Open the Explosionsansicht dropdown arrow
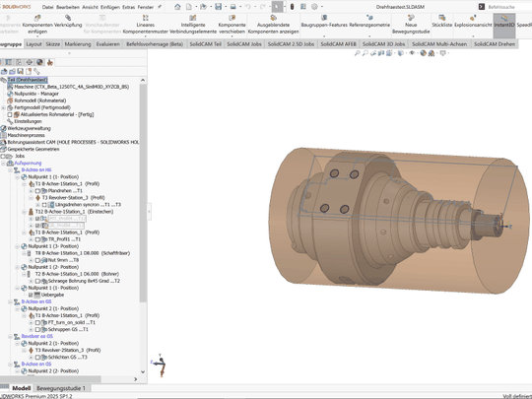 click(473, 36)
